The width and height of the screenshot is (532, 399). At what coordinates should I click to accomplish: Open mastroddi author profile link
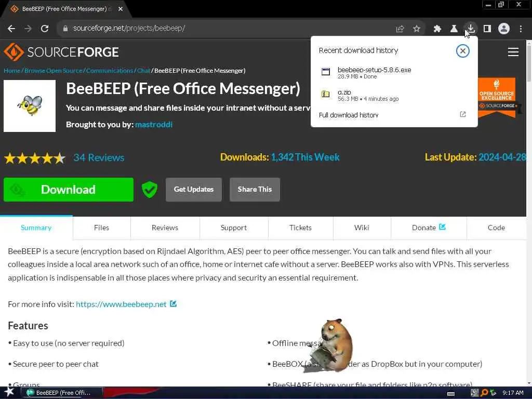coord(154,125)
